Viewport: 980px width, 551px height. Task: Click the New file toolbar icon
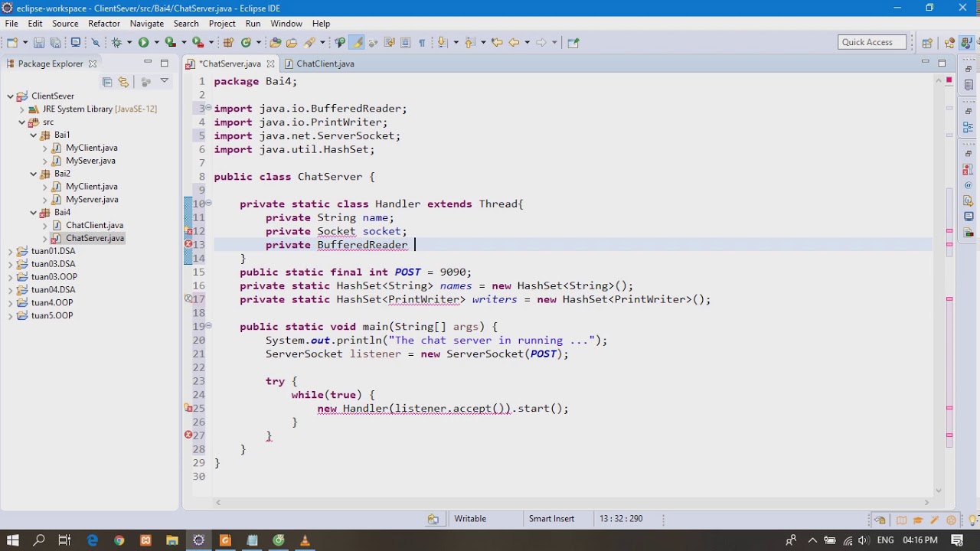[x=12, y=43]
